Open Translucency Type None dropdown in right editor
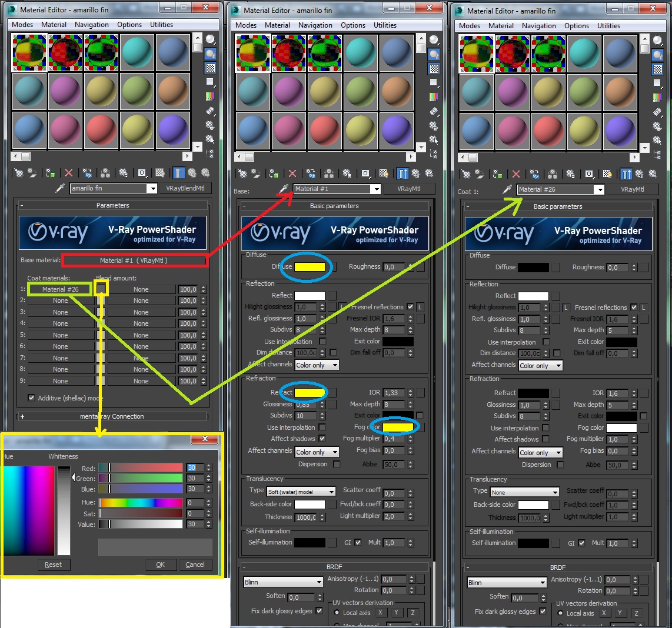 (525, 492)
